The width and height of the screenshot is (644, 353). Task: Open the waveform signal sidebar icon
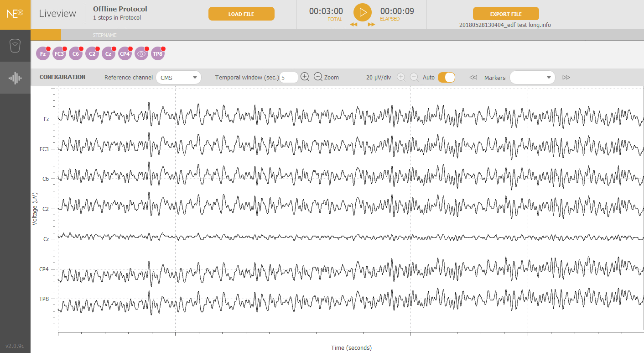click(15, 78)
